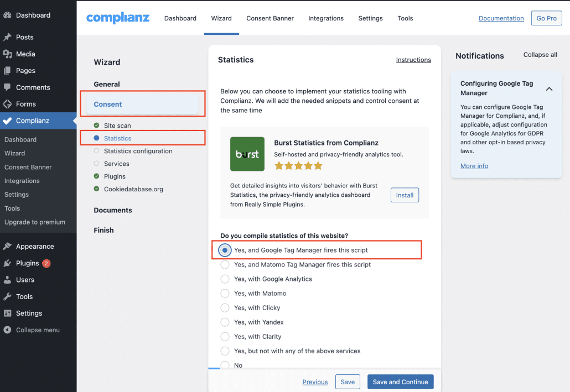Click the green Burst logo thumbnail
The image size is (570, 392).
(247, 154)
